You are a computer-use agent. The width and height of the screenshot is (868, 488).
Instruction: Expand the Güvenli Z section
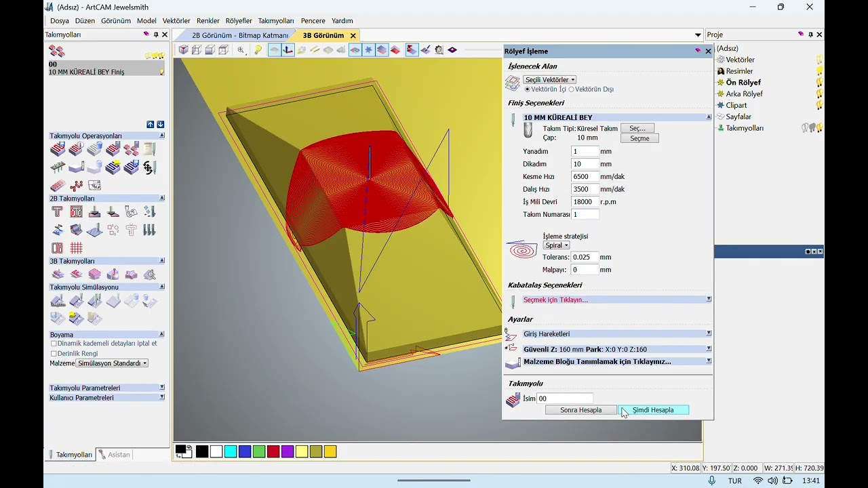709,349
